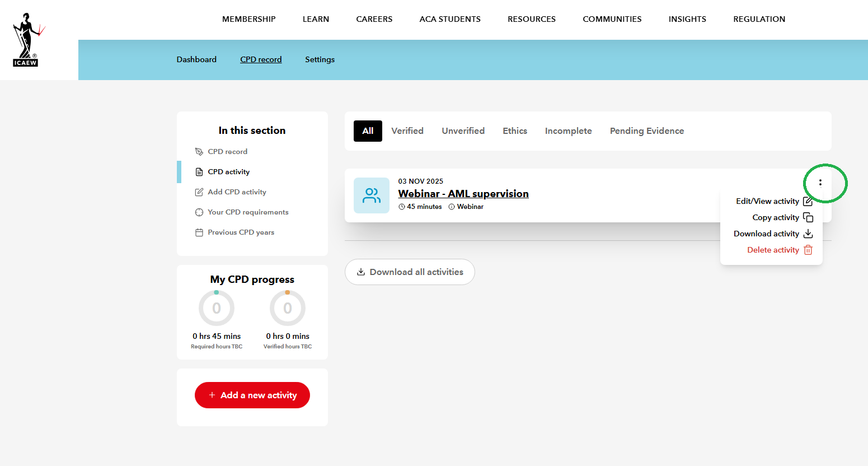The width and height of the screenshot is (868, 466).
Task: Click the Edit/View activity pencil icon
Action: pyautogui.click(x=808, y=201)
